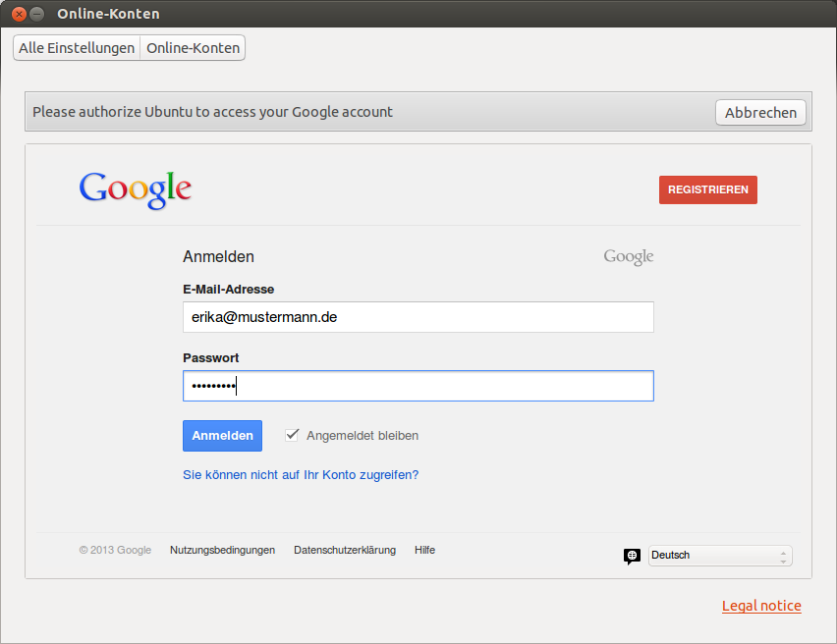Click into the Passwort field

pyautogui.click(x=418, y=386)
